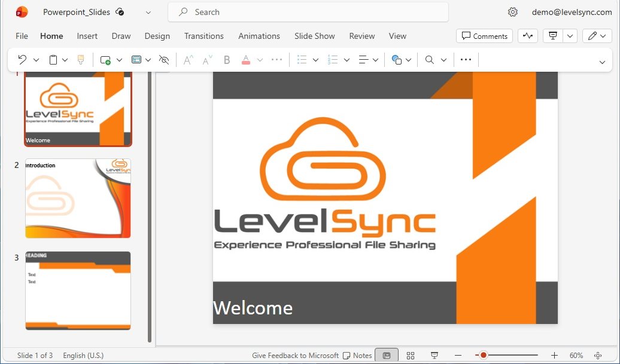
Task: Switch to the Draw tab
Action: (x=121, y=36)
